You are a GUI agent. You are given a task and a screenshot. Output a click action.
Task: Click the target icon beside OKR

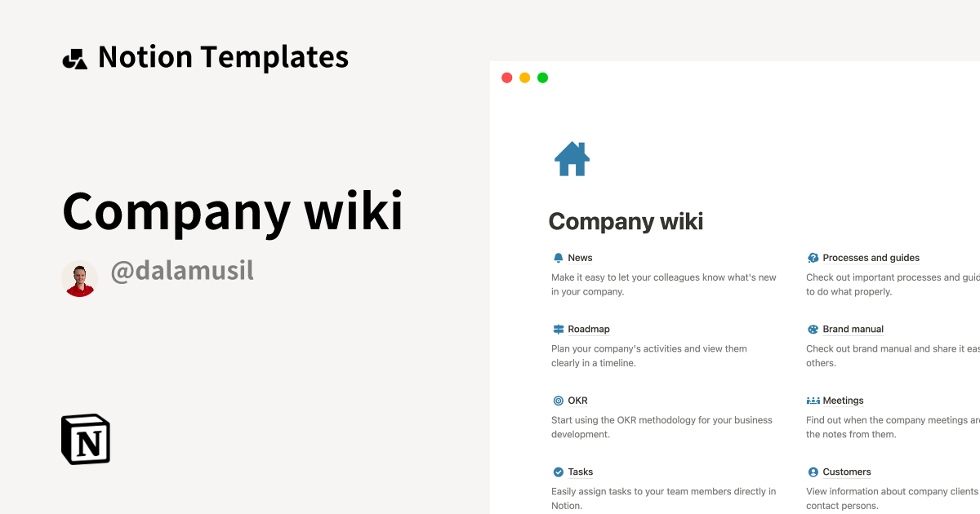point(559,401)
